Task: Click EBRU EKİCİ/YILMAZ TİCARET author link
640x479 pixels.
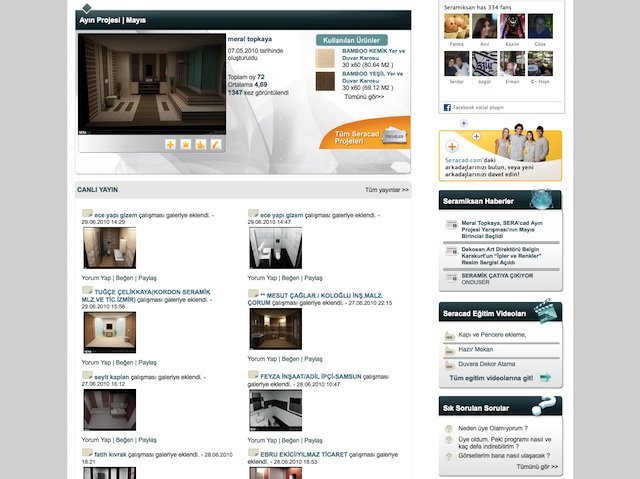Action: pyautogui.click(x=304, y=455)
